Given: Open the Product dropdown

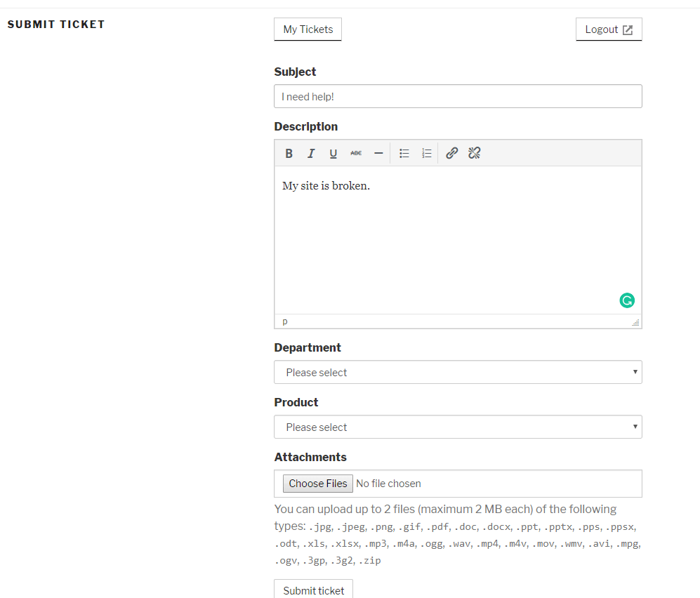Looking at the screenshot, I should pyautogui.click(x=458, y=427).
